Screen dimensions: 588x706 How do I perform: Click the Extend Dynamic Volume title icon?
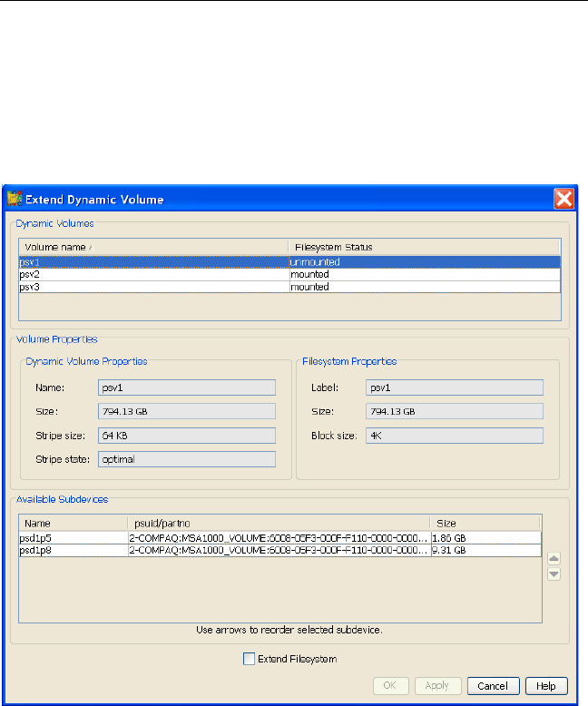coord(15,199)
